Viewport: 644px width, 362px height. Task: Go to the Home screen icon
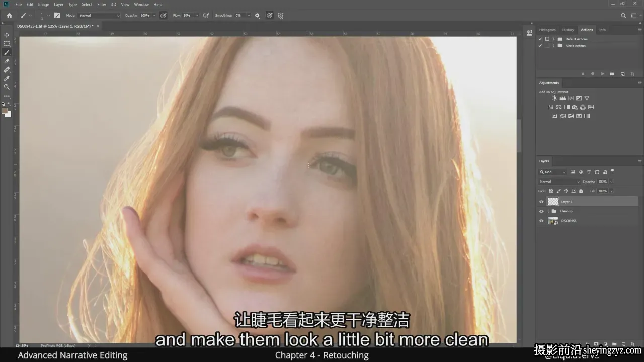(x=9, y=16)
